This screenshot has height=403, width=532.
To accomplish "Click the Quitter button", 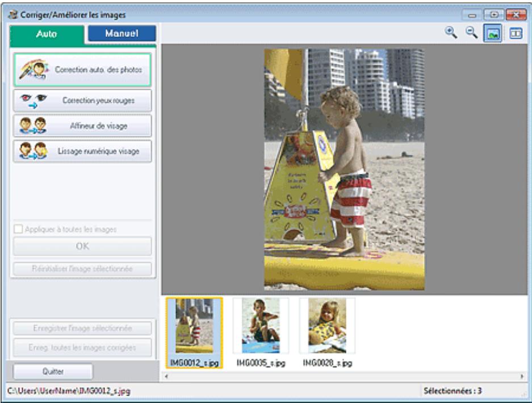I will point(53,371).
